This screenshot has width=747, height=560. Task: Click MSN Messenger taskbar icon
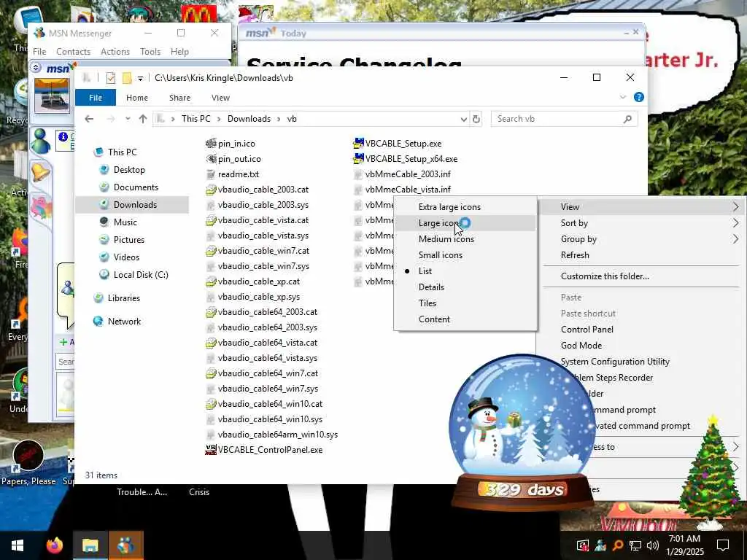point(125,545)
